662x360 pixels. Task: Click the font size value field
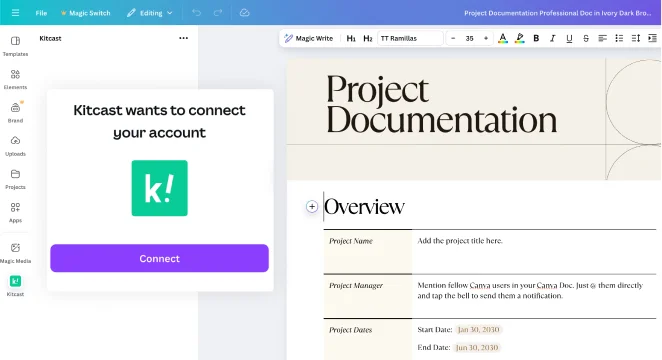[x=469, y=38]
